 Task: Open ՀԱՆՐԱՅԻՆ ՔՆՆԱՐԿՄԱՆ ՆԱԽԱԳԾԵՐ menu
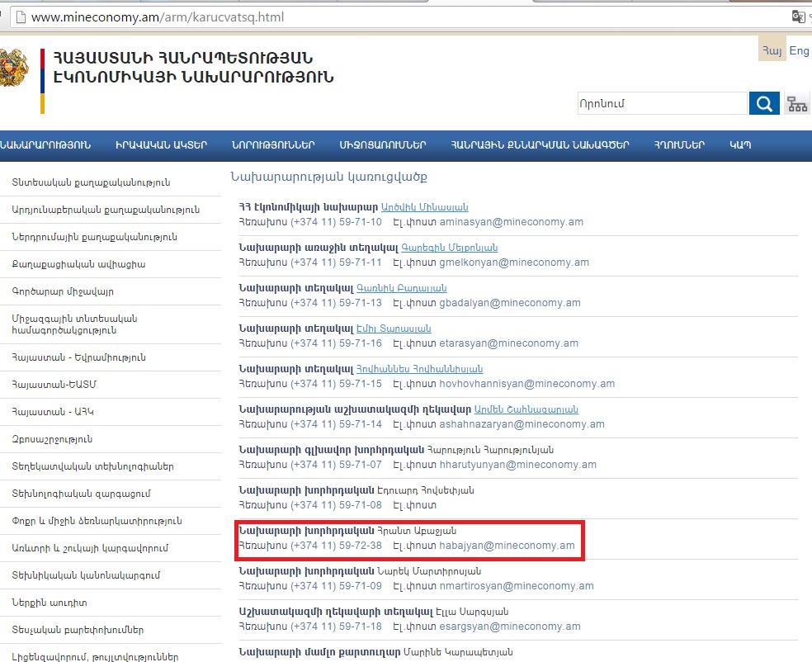click(x=541, y=145)
